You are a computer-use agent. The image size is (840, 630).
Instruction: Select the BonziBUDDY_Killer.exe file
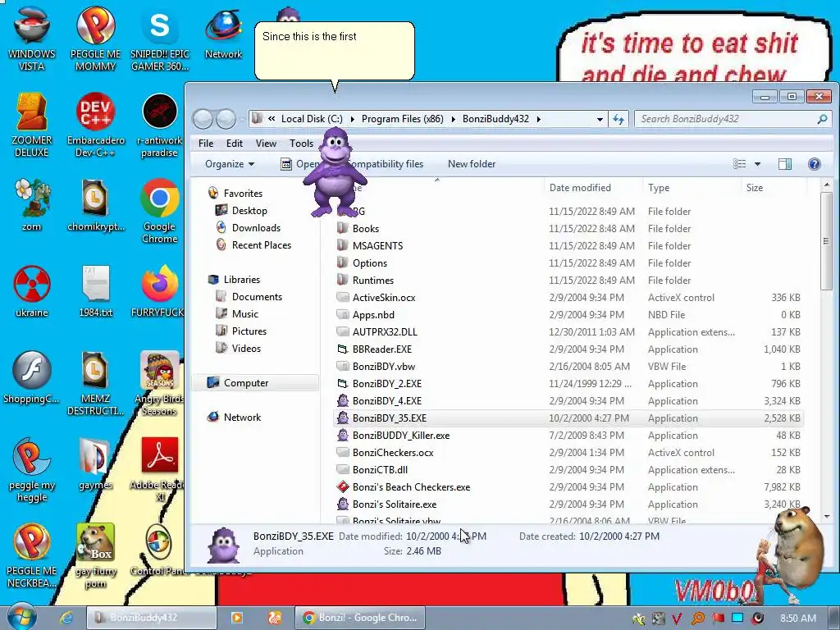coord(568,436)
